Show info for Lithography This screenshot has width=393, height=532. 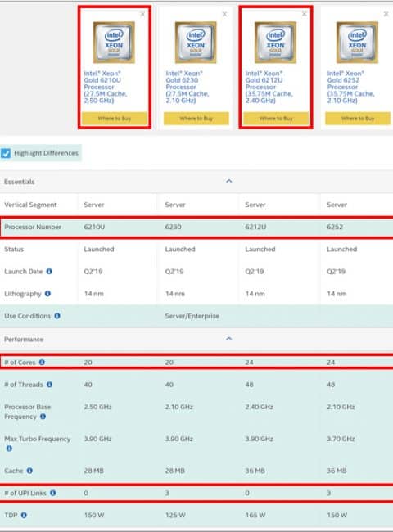pos(47,294)
